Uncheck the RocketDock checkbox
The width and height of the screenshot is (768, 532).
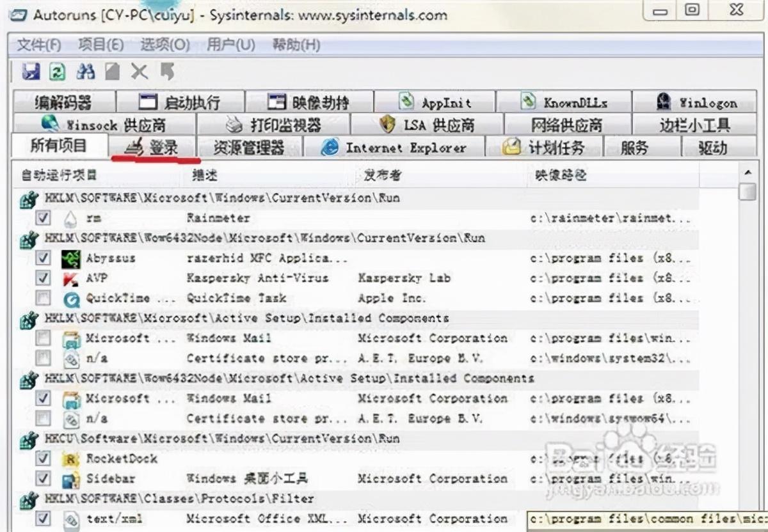[x=43, y=458]
